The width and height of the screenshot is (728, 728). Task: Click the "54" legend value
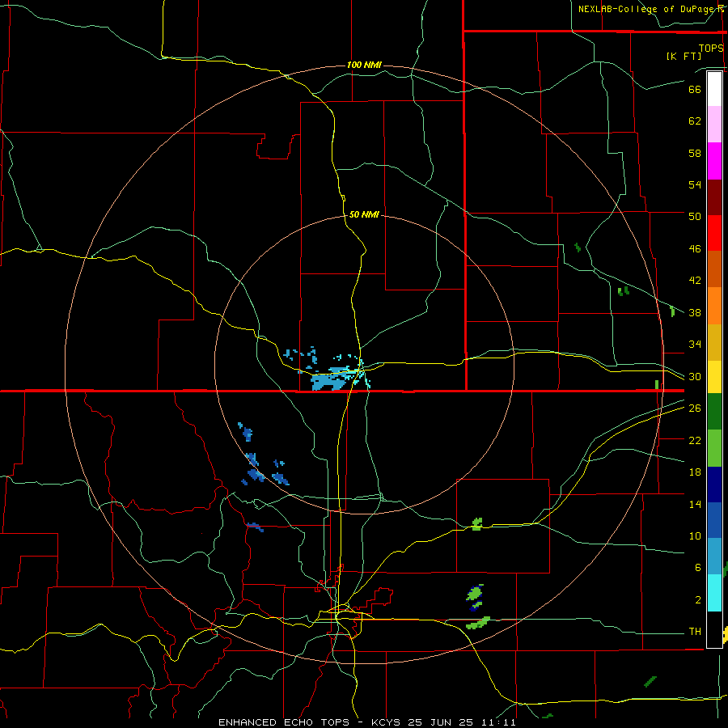click(695, 184)
